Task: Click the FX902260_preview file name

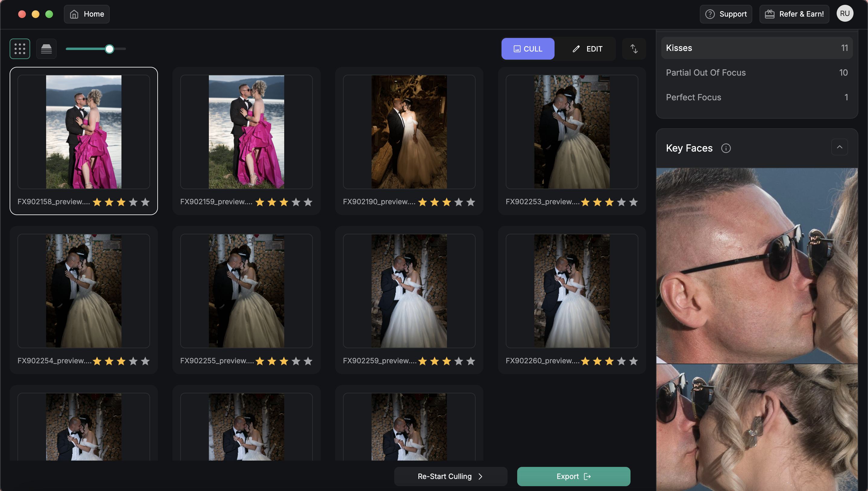Action: (542, 361)
